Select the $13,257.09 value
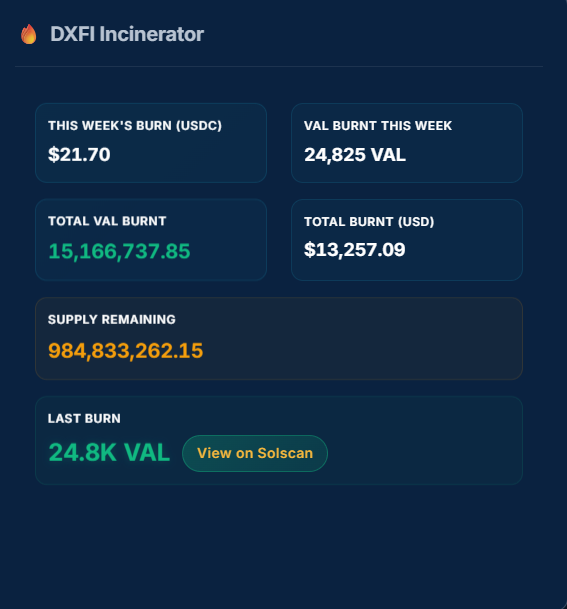This screenshot has height=609, width=567. [x=355, y=249]
